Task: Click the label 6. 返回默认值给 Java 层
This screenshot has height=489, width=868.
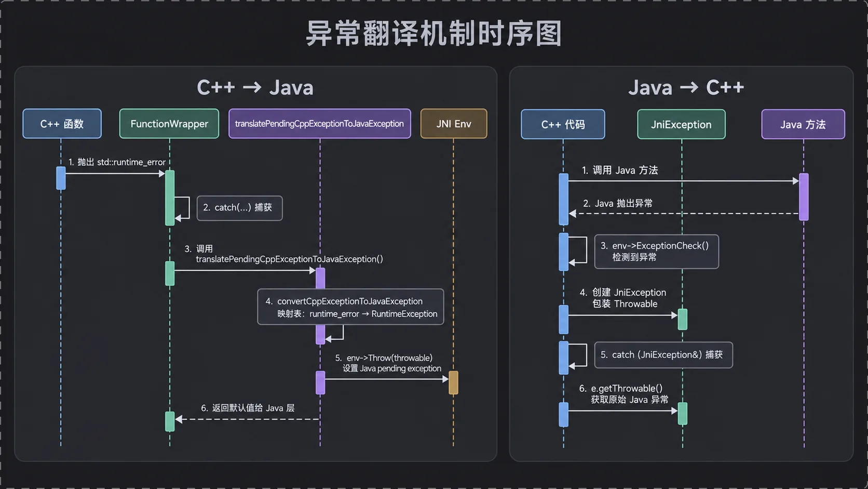Action: point(248,408)
